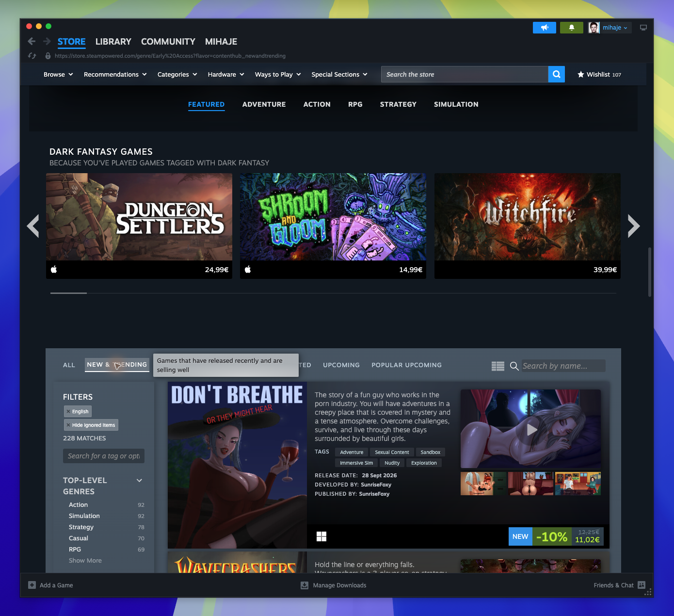
Task: Open the Hardware dropdown
Action: tap(226, 74)
